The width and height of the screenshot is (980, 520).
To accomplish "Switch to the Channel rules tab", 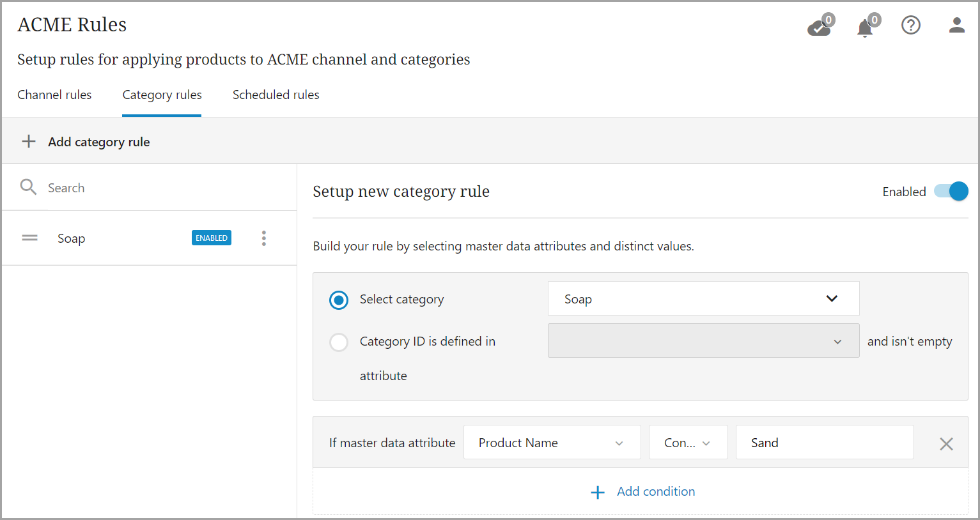I will click(54, 95).
